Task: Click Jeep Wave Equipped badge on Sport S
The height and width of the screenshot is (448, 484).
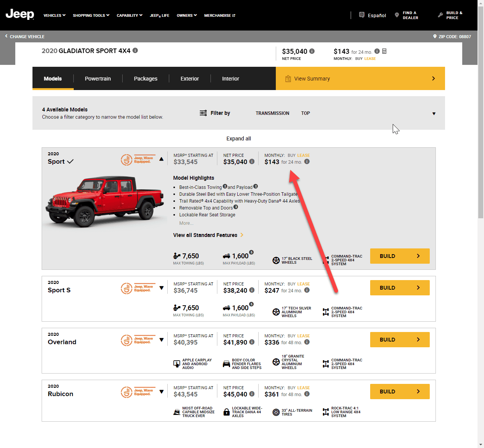Action: (x=137, y=288)
